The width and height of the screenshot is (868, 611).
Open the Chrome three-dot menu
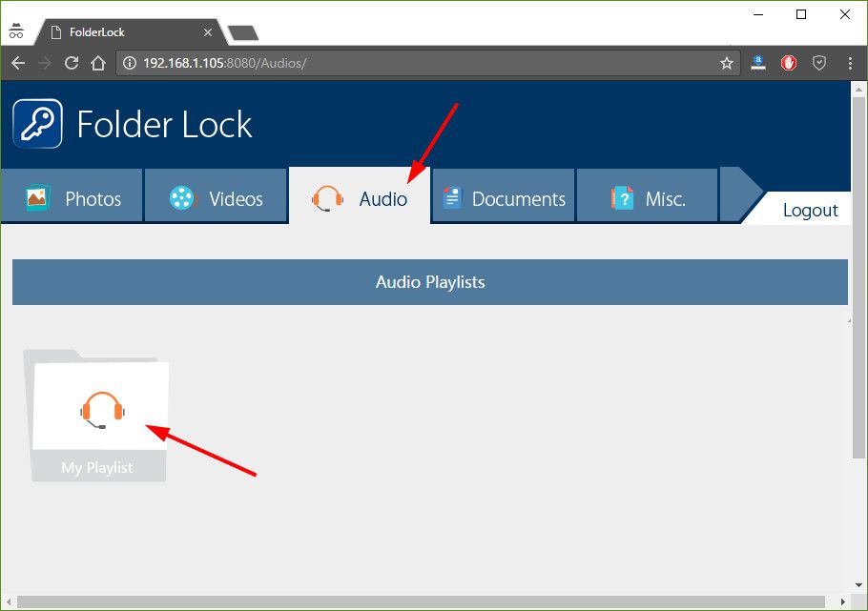850,63
